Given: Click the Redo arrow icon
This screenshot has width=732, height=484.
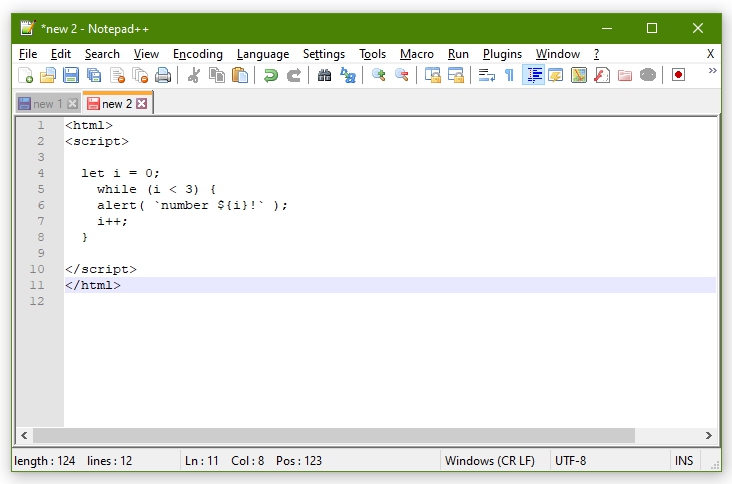Looking at the screenshot, I should click(294, 75).
